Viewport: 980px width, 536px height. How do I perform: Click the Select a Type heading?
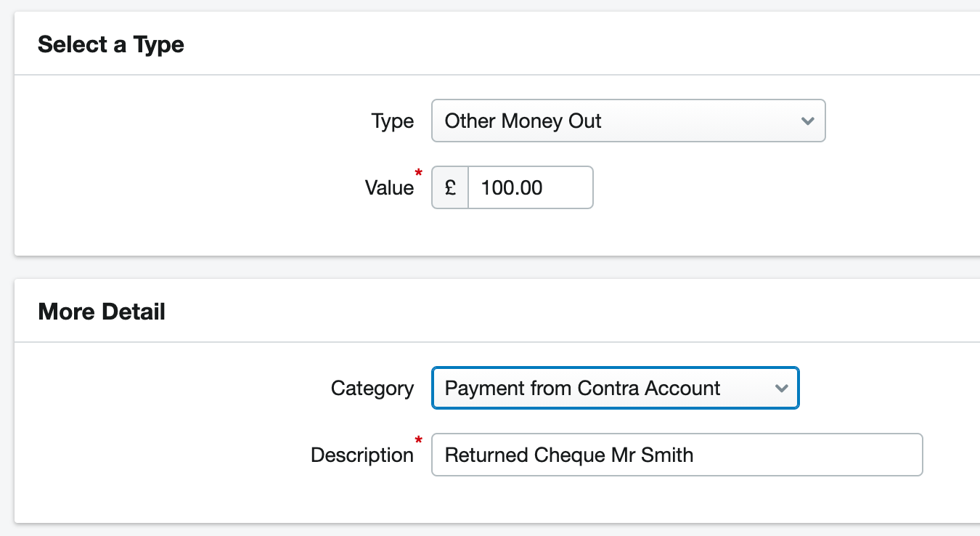pos(111,44)
